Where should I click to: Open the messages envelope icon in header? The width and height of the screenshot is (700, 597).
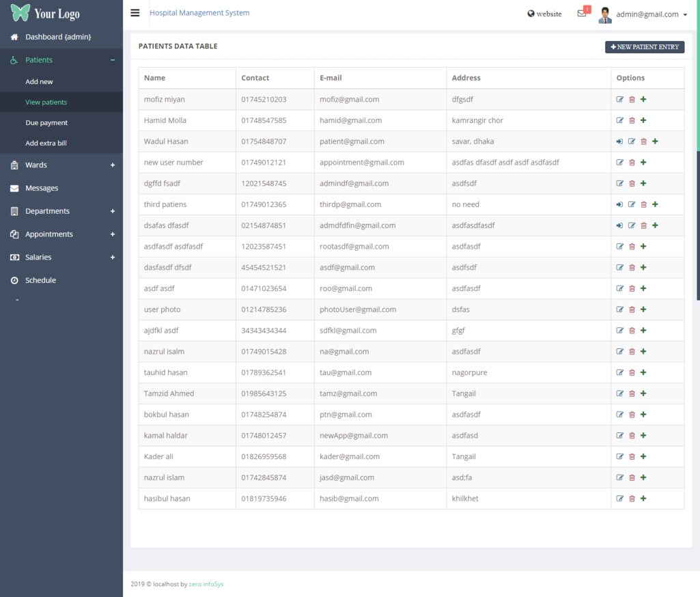[x=582, y=14]
